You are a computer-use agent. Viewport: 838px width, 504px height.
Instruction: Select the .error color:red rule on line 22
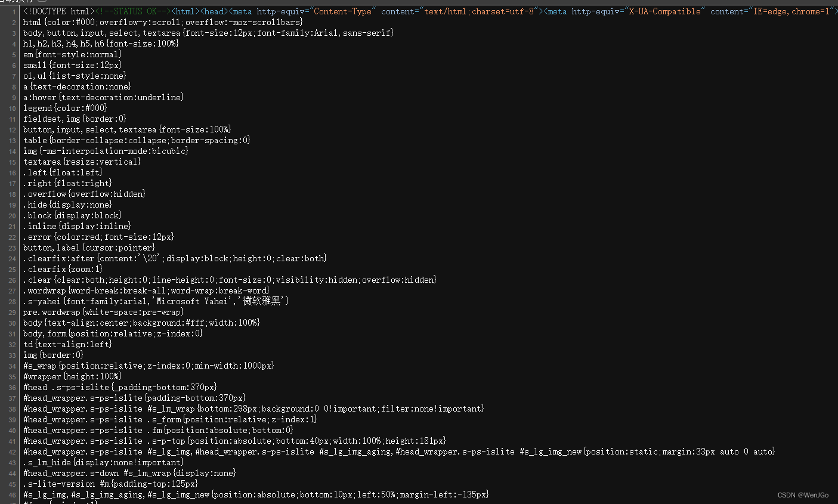point(98,237)
